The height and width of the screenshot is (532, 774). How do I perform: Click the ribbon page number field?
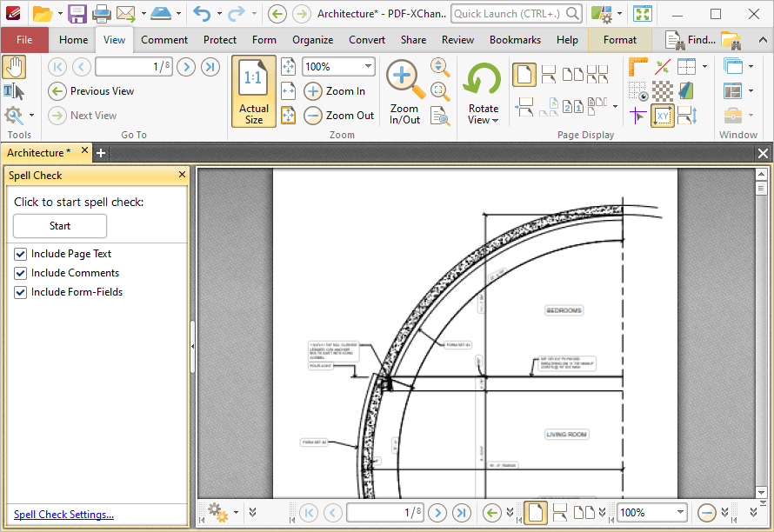(134, 67)
